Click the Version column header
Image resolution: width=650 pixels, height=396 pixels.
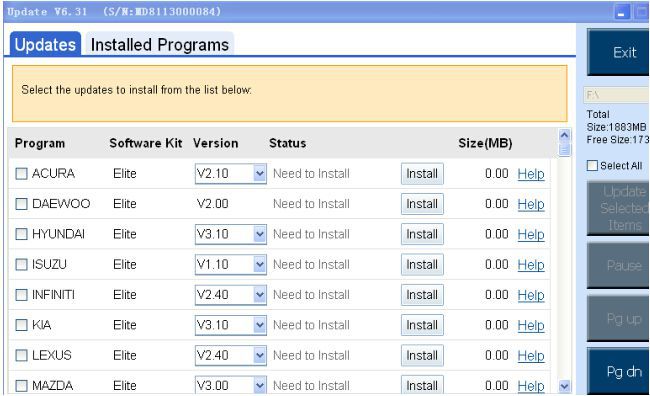216,143
